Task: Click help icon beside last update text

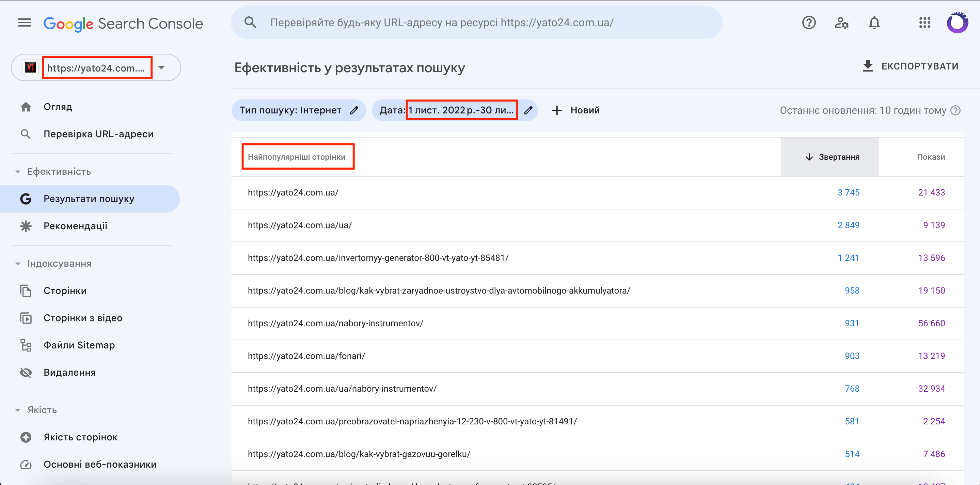Action: 955,110
